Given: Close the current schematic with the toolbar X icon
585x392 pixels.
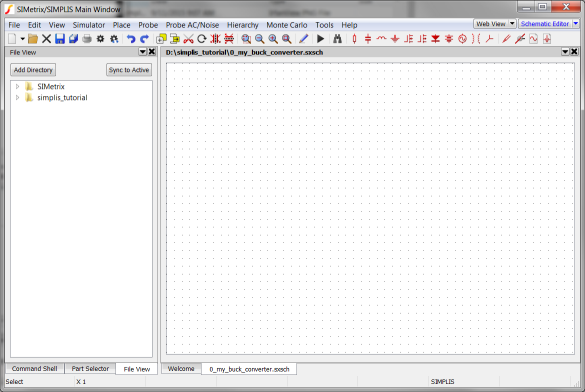Looking at the screenshot, I should (46, 39).
